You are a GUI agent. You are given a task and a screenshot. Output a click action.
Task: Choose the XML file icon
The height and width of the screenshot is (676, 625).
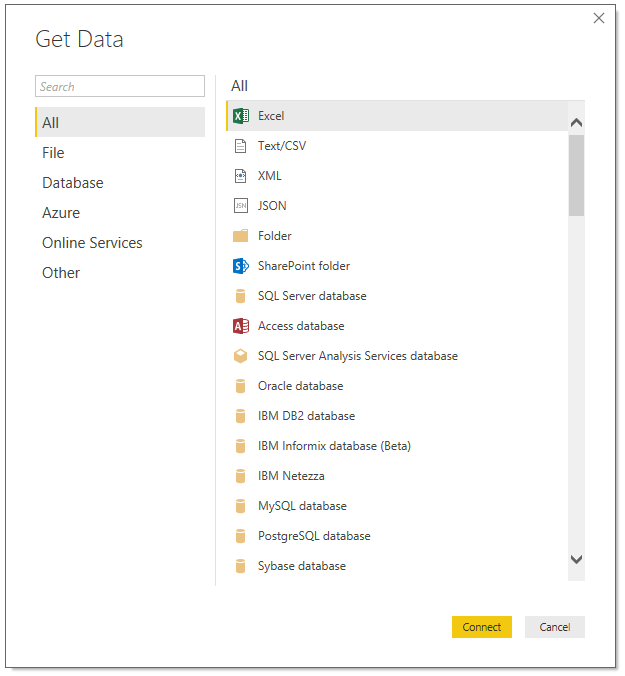click(241, 176)
